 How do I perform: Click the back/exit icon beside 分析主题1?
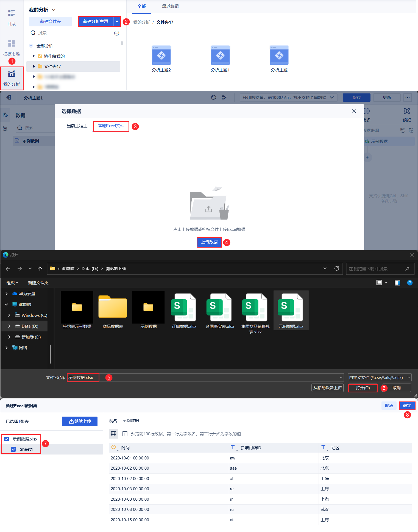(9, 98)
